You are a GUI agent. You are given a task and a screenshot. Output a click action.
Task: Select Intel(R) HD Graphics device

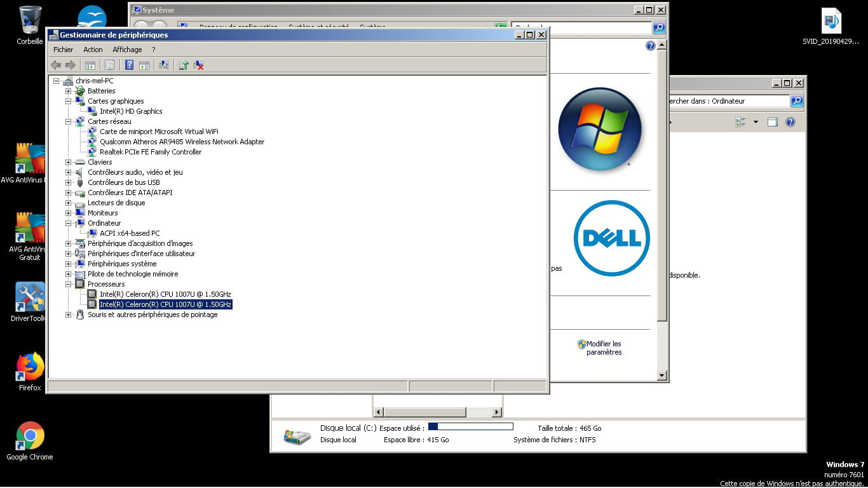click(x=131, y=111)
